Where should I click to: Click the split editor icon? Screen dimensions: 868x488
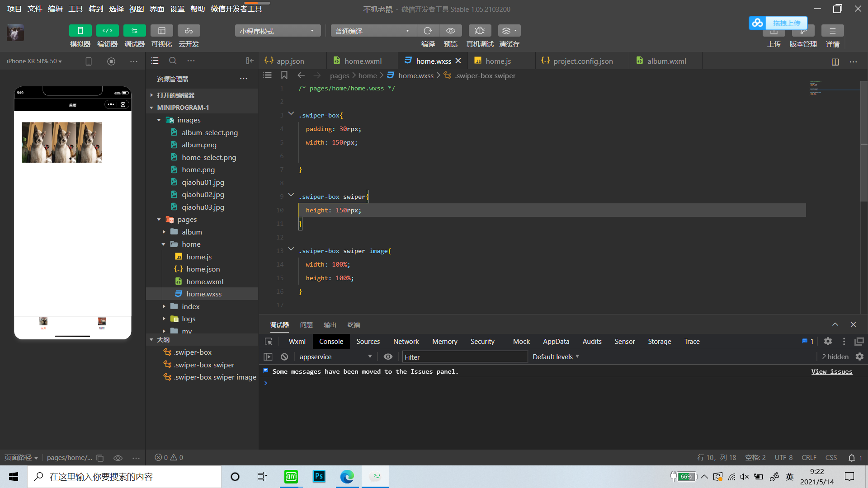pos(835,61)
